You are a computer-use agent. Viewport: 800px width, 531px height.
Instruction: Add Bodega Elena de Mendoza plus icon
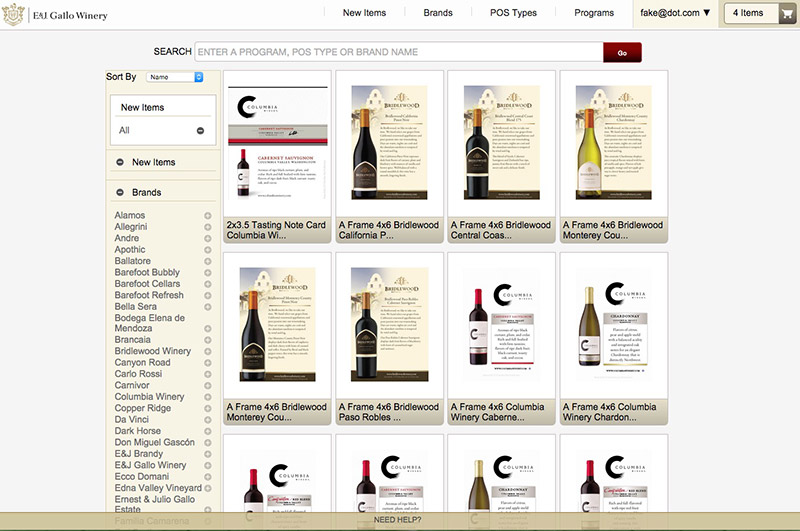208,328
